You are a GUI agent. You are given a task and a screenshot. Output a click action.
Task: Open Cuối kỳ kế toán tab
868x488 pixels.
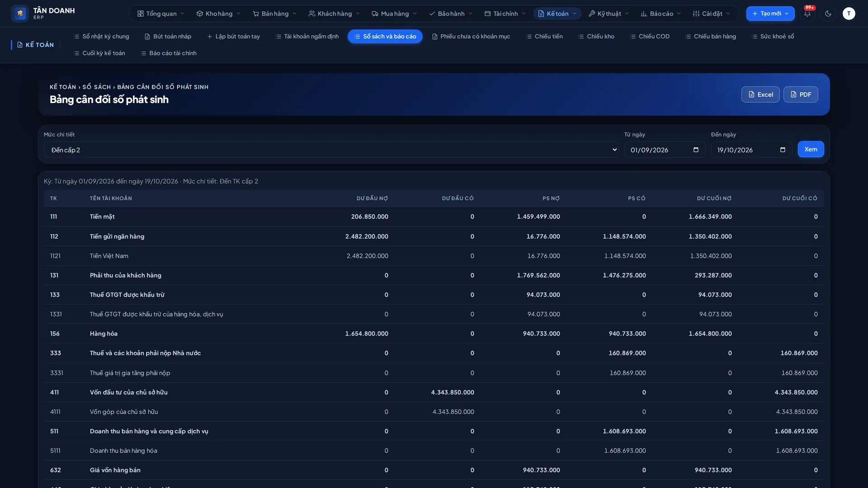coord(99,53)
